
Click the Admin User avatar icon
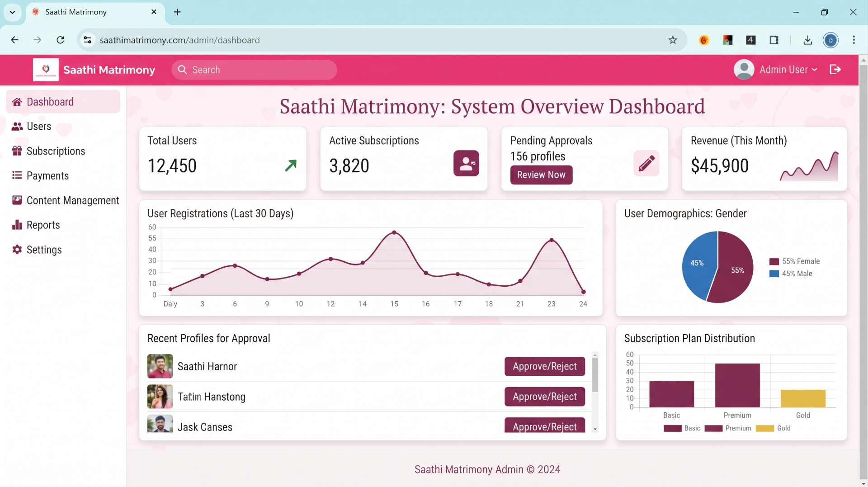point(744,70)
